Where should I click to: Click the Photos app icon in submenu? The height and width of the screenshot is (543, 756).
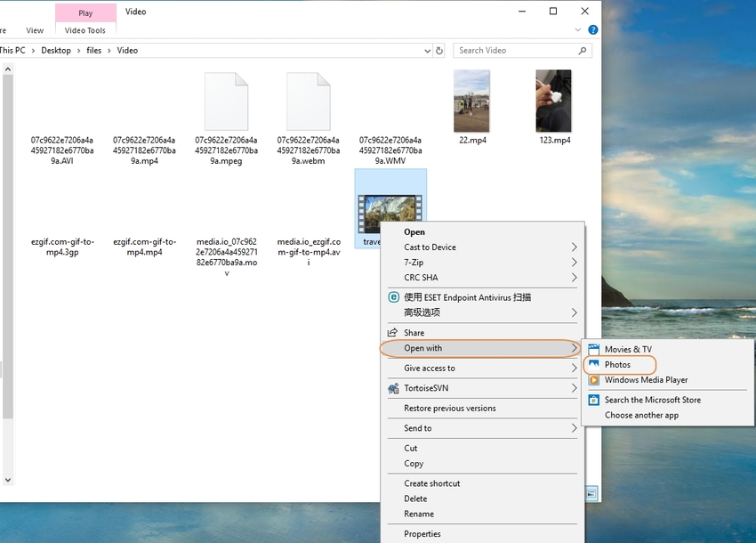593,364
